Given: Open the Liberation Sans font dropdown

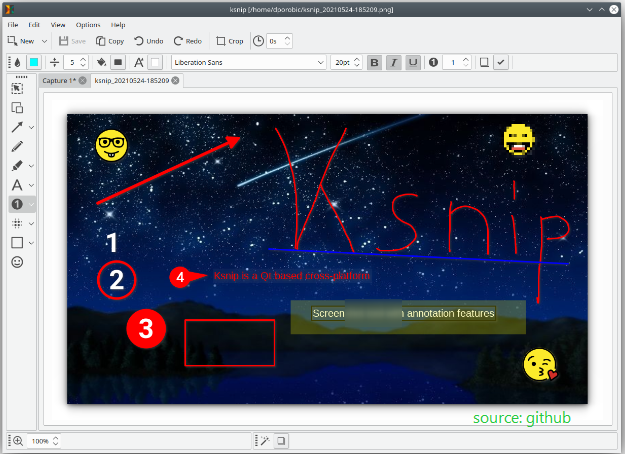Looking at the screenshot, I should point(248,62).
